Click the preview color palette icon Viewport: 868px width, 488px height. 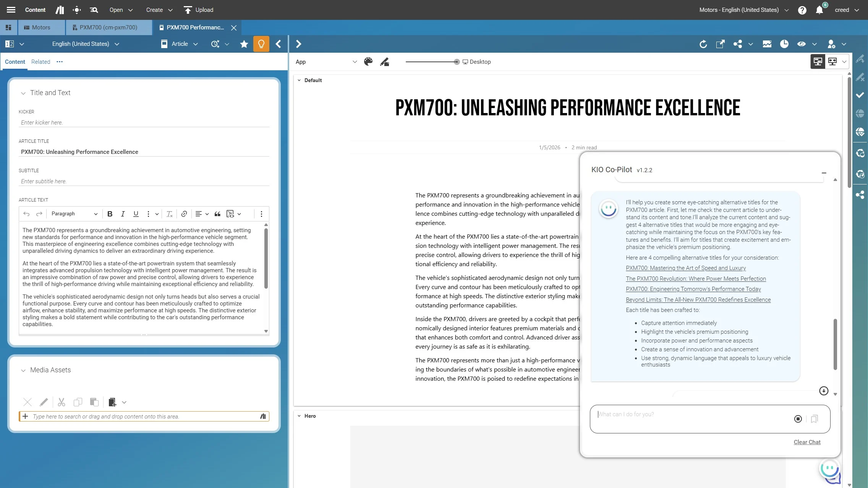[368, 62]
